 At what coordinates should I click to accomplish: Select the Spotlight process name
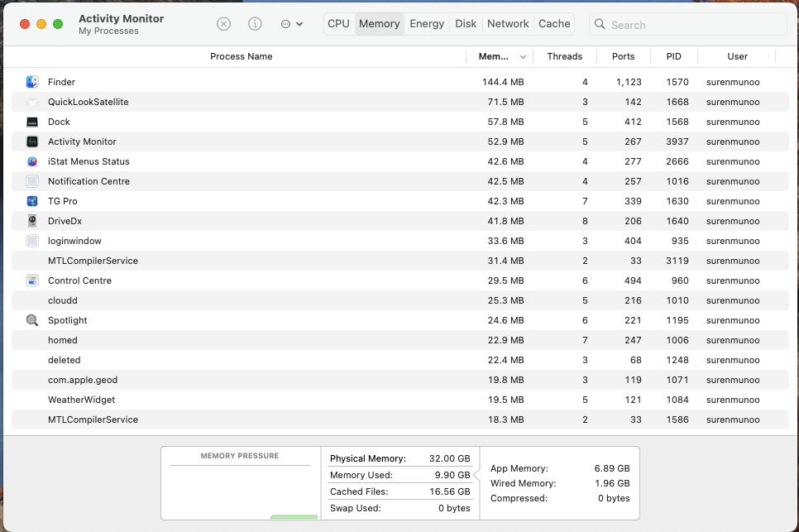[67, 320]
